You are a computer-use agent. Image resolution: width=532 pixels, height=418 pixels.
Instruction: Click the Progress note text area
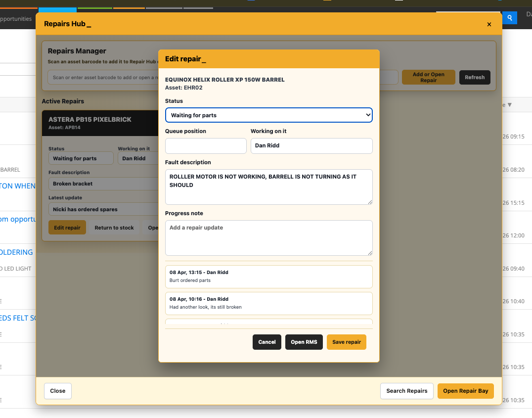[268, 238]
